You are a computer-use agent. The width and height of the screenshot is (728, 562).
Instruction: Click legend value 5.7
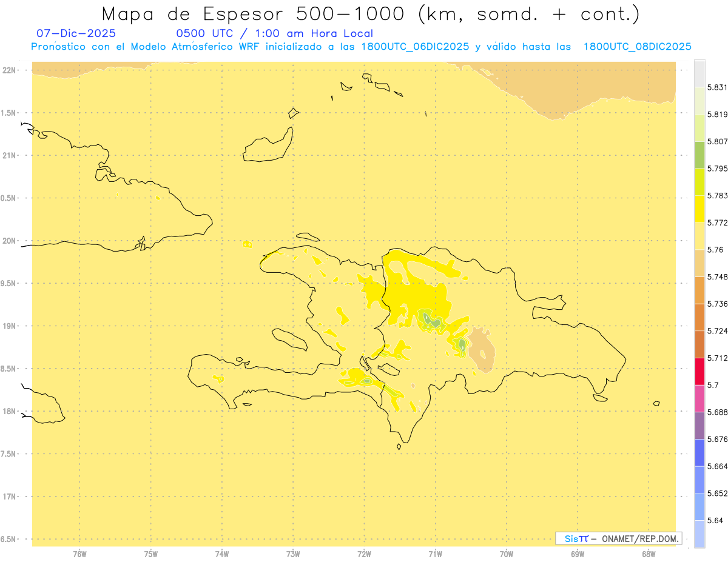pyautogui.click(x=713, y=385)
